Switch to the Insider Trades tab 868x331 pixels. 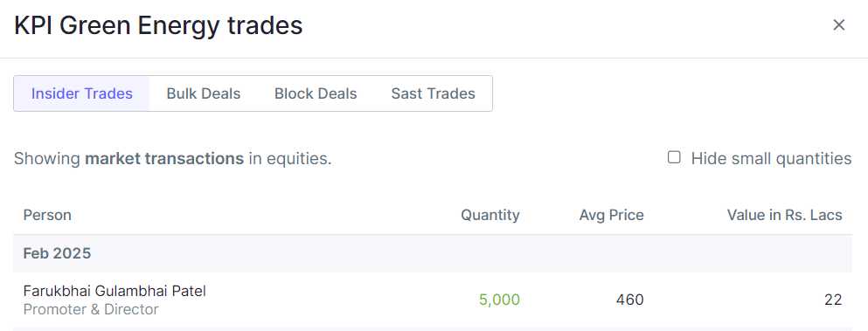82,93
